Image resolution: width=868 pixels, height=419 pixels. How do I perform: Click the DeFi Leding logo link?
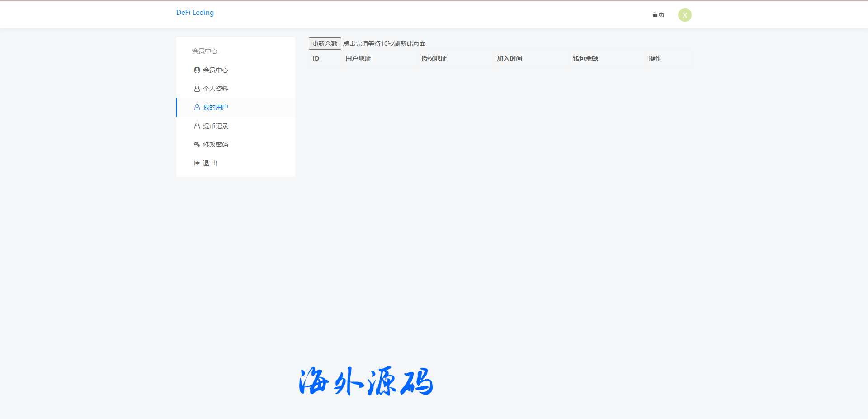coord(195,13)
